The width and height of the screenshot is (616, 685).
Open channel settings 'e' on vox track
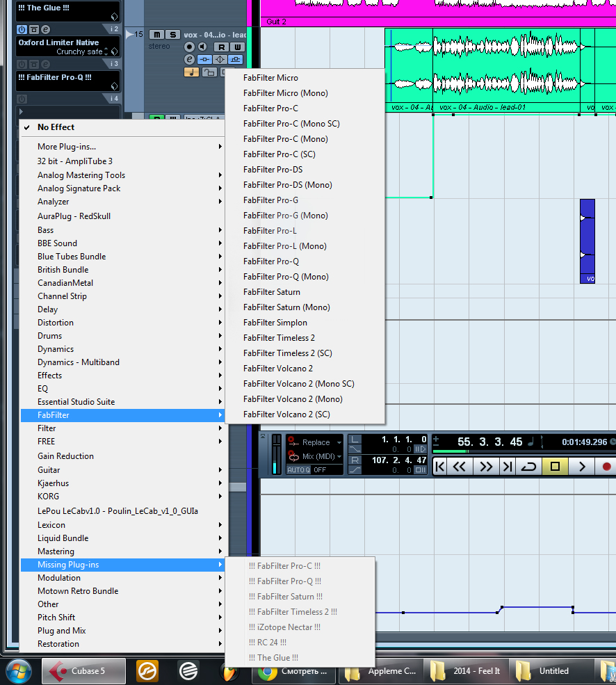[x=189, y=59]
